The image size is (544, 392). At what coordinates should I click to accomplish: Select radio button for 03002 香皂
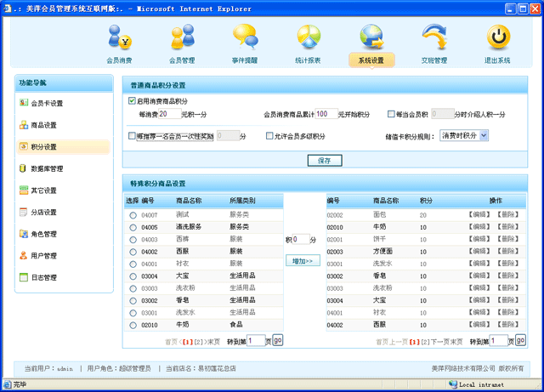(x=133, y=301)
